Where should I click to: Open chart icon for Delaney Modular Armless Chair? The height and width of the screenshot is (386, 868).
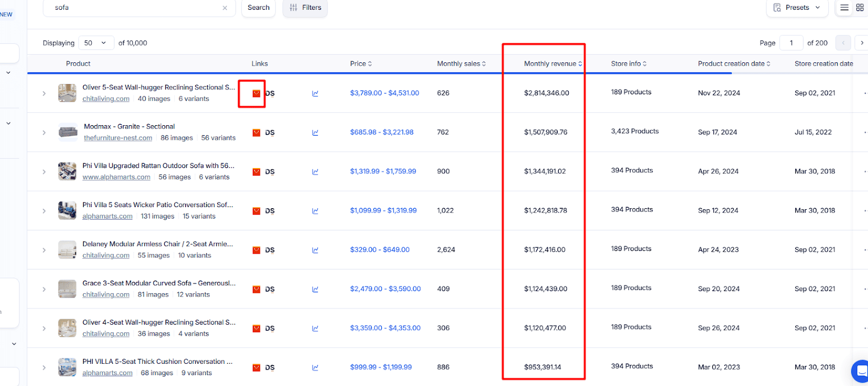[x=315, y=250]
